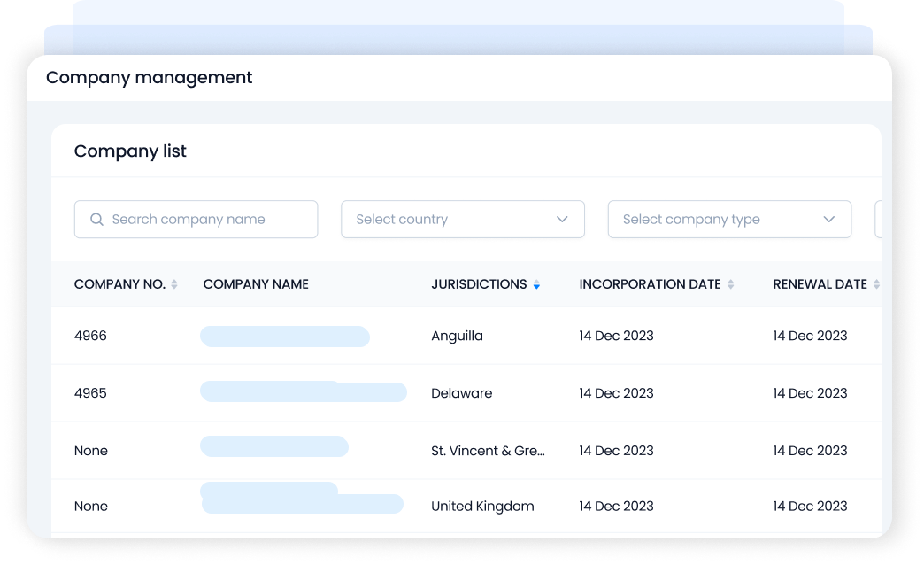This screenshot has width=924, height=565.
Task: Toggle the active sort icon on JURISDICTIONS
Action: [x=536, y=284]
